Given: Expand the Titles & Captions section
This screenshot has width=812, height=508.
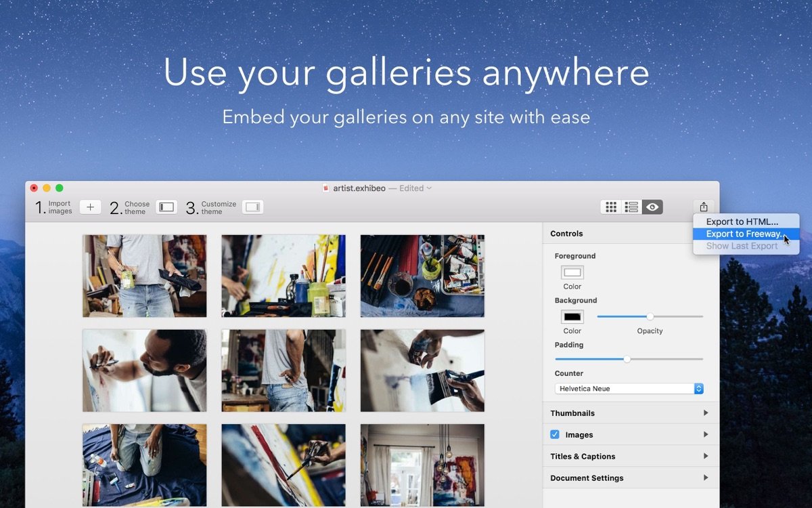Looking at the screenshot, I should point(706,457).
